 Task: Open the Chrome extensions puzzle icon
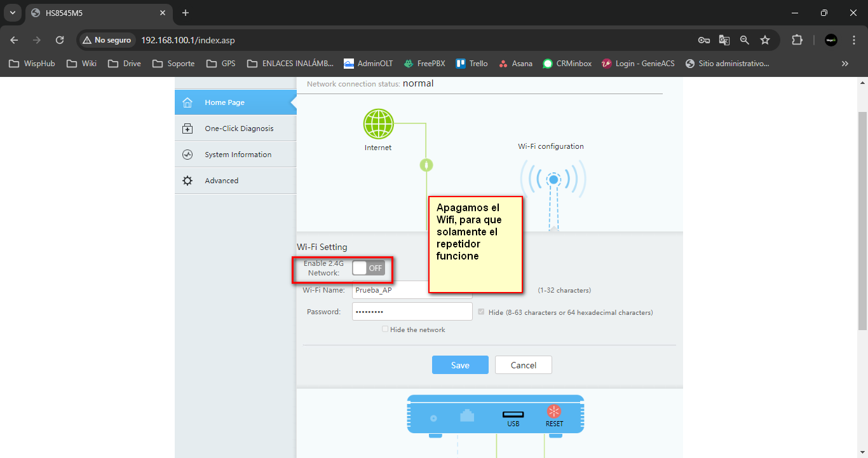797,40
